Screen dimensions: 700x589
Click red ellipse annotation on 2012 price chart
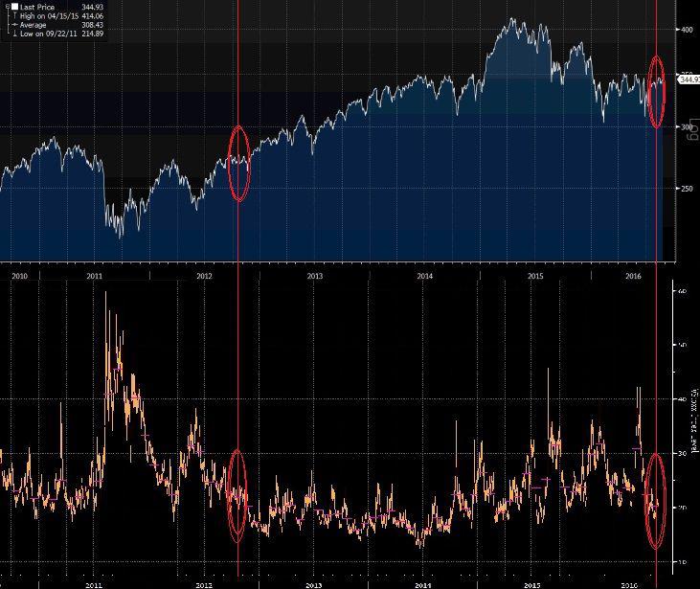point(239,163)
